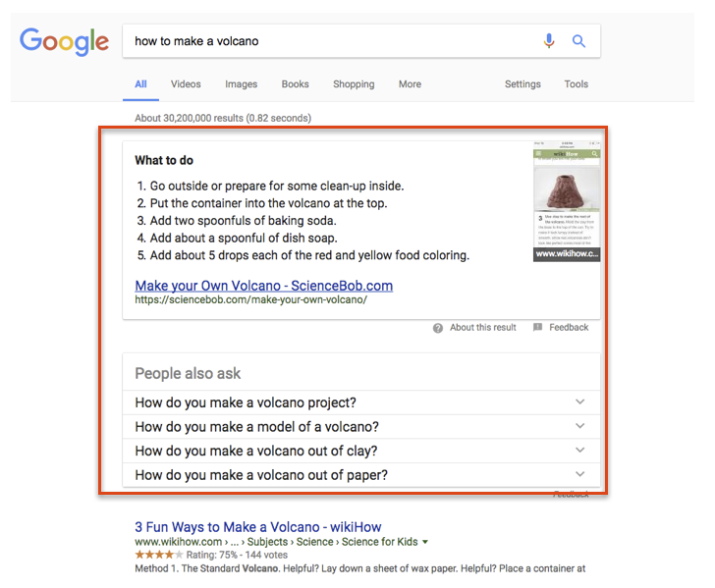
Task: Expand "How do you make a model of a volcano?"
Action: tap(579, 427)
